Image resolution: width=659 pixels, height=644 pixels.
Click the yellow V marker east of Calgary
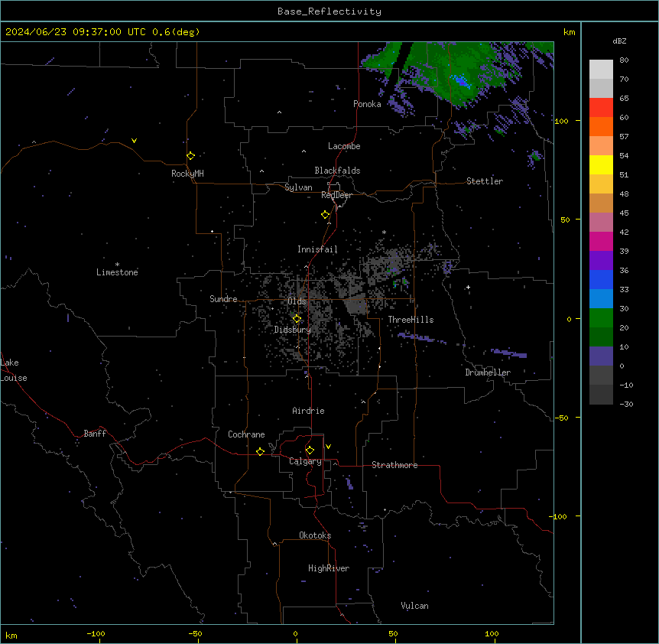coord(328,447)
